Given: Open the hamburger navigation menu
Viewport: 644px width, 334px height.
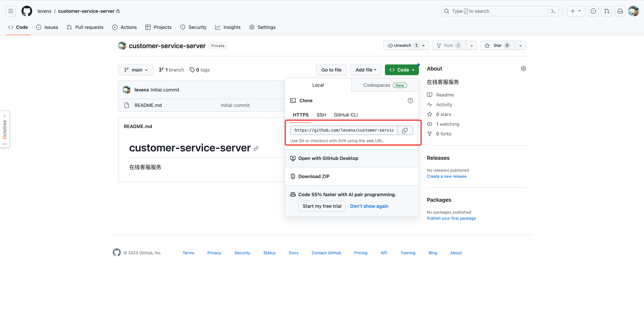Looking at the screenshot, I should click(11, 11).
